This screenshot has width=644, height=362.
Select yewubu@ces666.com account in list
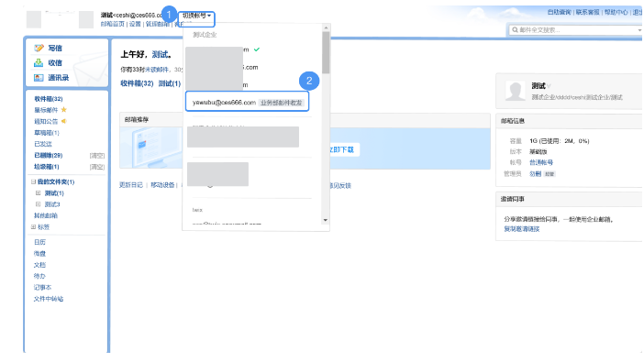pos(248,103)
